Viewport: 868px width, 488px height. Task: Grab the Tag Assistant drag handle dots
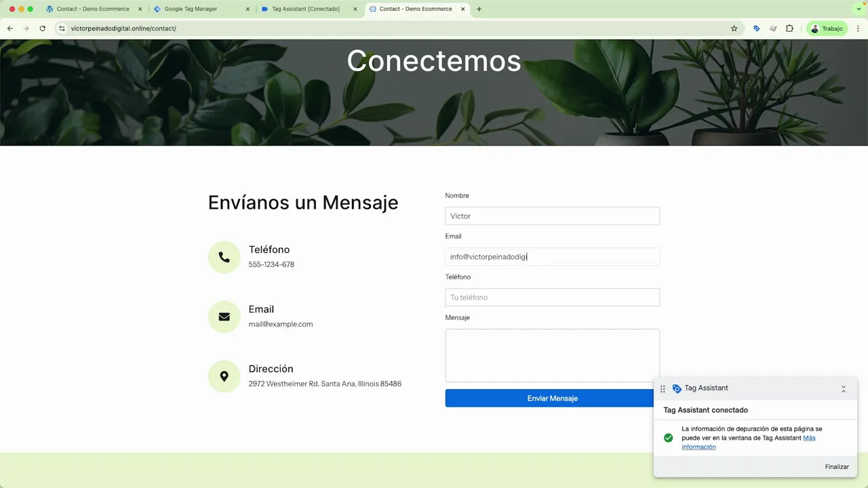tap(663, 388)
